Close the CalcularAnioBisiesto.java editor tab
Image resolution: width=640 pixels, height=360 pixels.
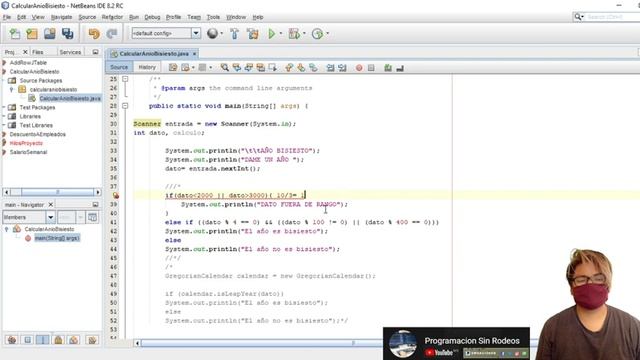tap(195, 53)
